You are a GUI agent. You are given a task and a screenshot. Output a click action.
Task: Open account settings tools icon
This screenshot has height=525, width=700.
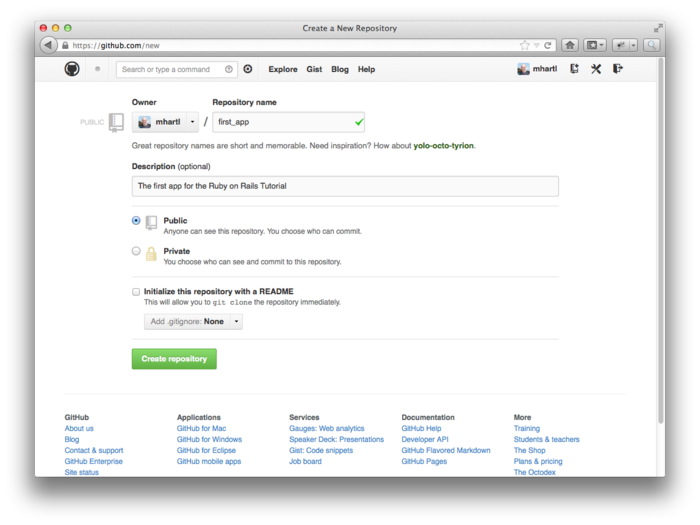[596, 69]
